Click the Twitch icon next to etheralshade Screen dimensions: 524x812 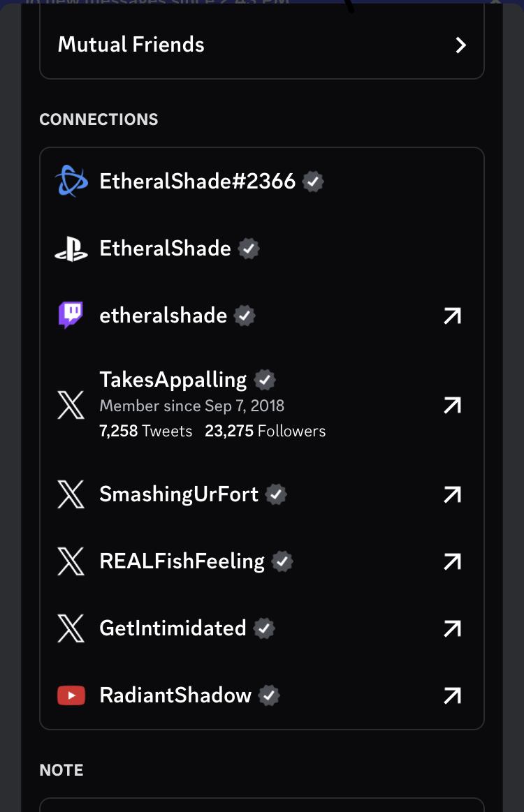[x=71, y=315]
